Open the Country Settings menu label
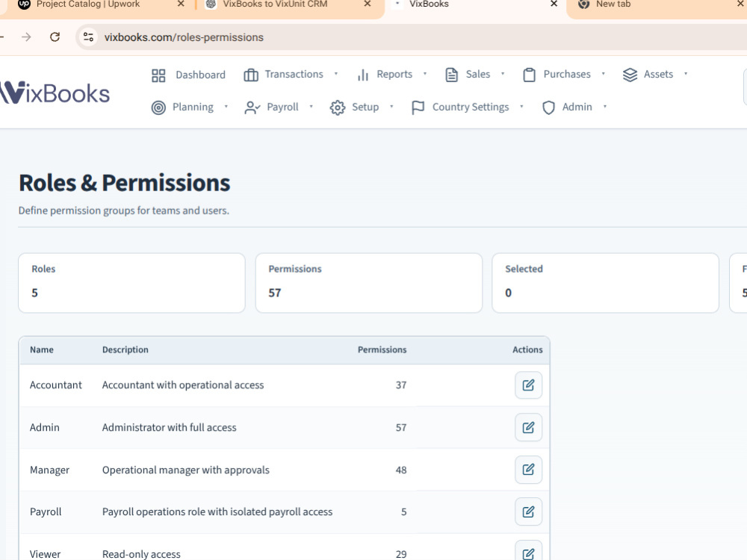Image resolution: width=747 pixels, height=560 pixels. click(471, 107)
